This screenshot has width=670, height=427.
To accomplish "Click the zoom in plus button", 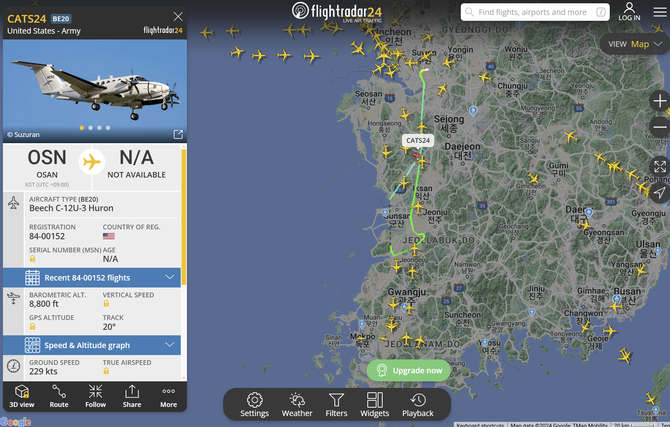I will 660,101.
